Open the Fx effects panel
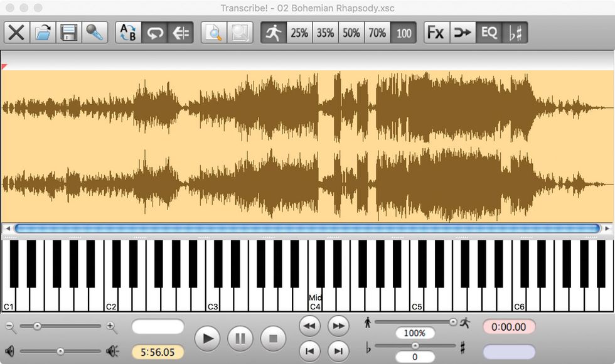Screen dimensions: 615x364 coord(436,33)
